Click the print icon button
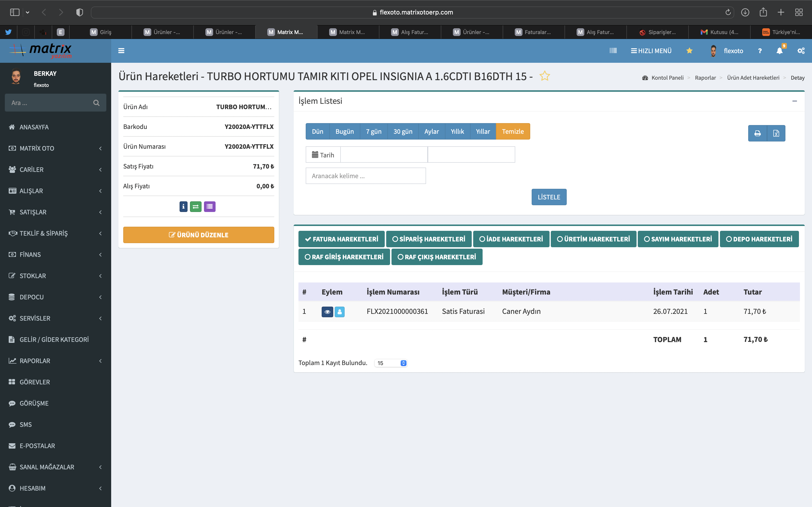 pyautogui.click(x=757, y=134)
